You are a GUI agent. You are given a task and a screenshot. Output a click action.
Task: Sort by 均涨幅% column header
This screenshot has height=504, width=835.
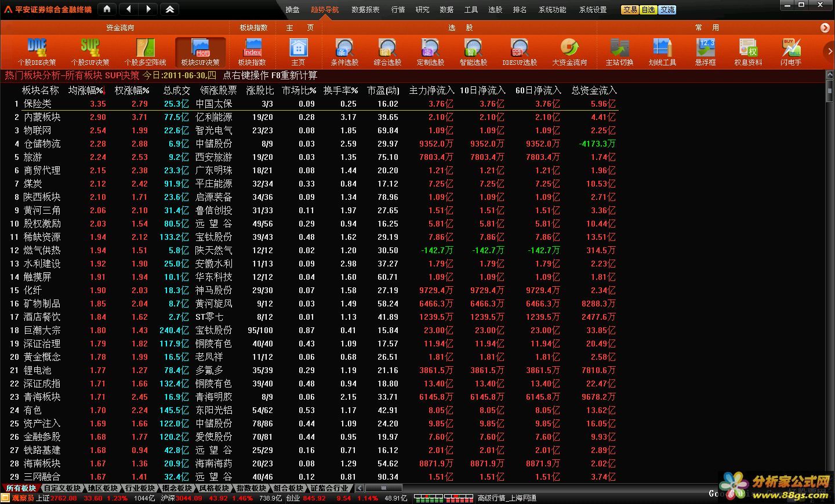(86, 90)
